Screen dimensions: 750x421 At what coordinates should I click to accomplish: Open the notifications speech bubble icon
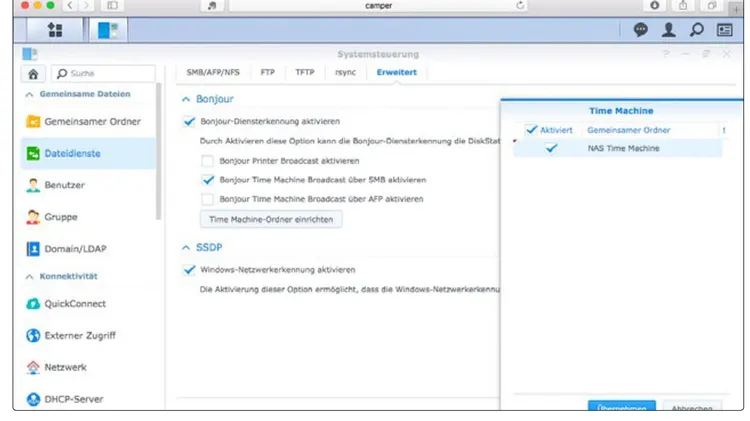click(x=640, y=30)
